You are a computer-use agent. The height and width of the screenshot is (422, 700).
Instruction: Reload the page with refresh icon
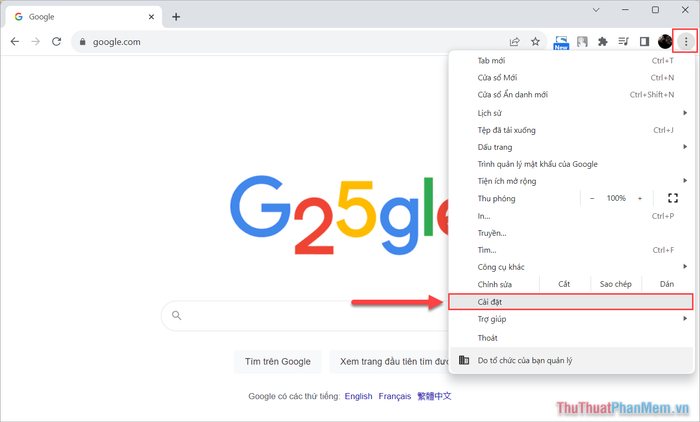point(56,42)
